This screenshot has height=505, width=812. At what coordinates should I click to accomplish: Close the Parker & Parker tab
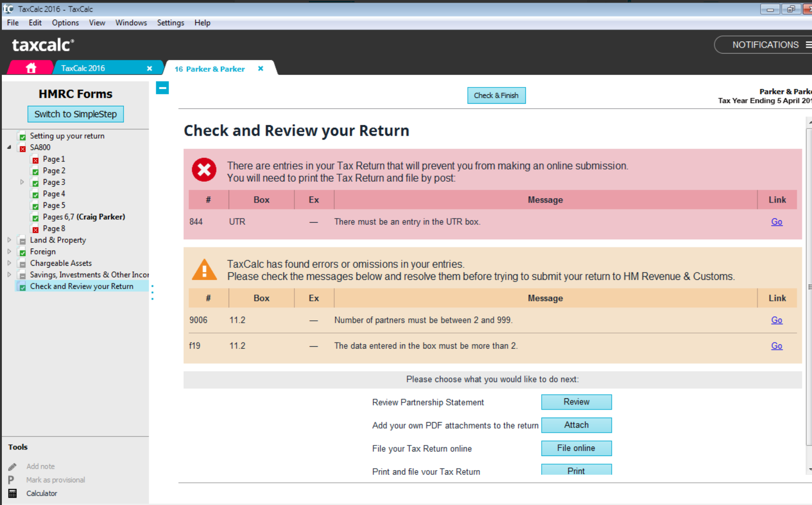coord(261,68)
